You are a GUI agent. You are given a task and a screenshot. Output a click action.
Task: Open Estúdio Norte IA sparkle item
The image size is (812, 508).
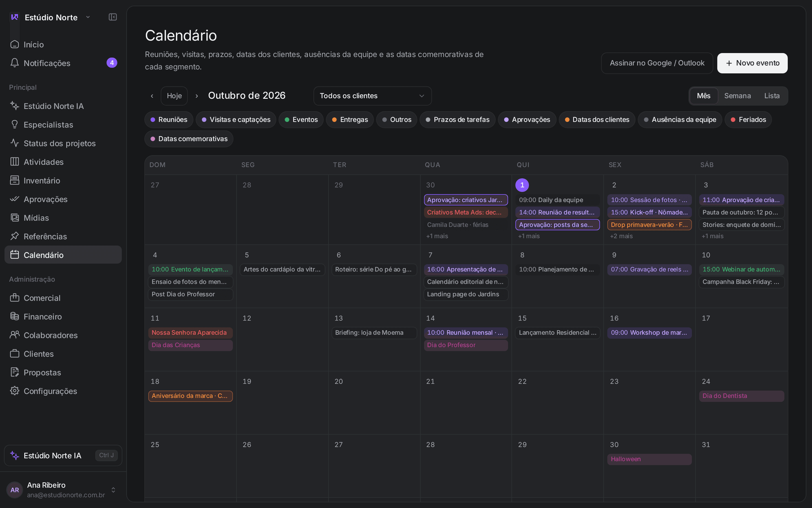63,106
